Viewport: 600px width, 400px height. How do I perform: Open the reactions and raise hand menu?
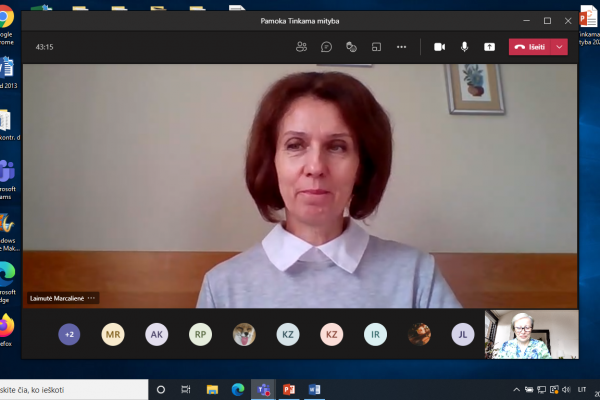[351, 47]
